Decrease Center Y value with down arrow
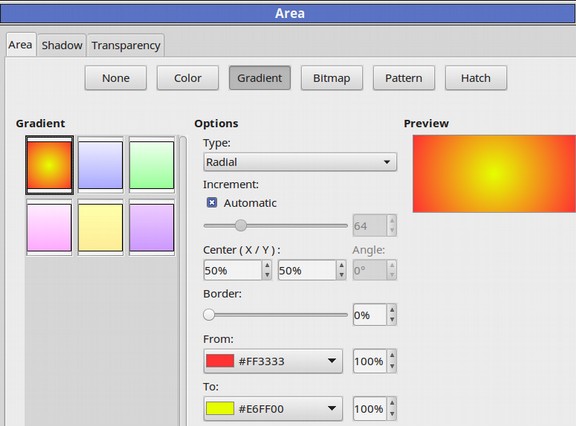Screen dimensions: 576x426 pyautogui.click(x=342, y=275)
